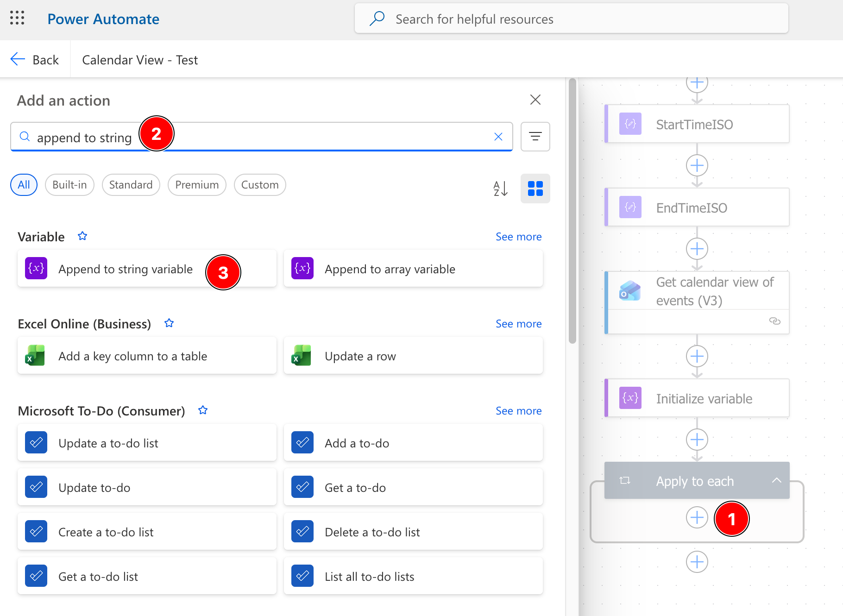Select Get a to-do list action
Image resolution: width=843 pixels, height=616 pixels.
pos(147,576)
